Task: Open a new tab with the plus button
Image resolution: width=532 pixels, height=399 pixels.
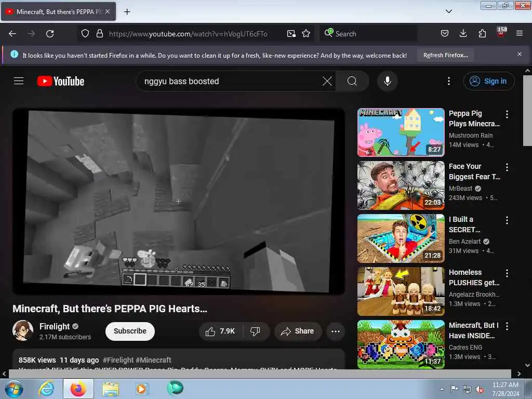Action: coord(127,12)
